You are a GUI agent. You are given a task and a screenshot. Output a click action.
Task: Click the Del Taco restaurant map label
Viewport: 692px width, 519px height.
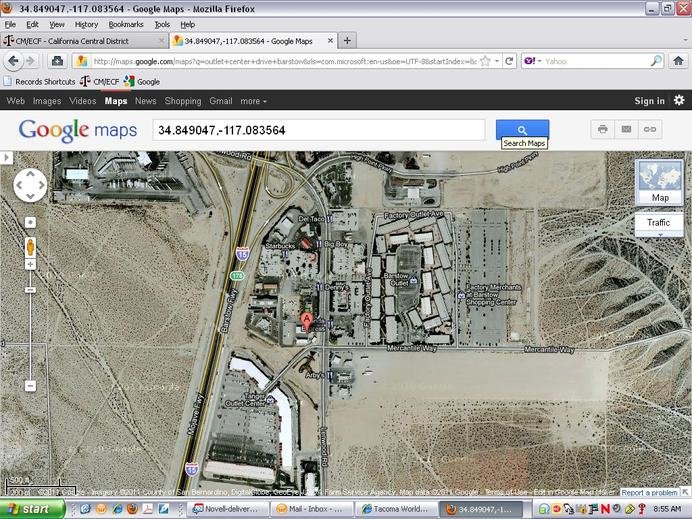312,218
